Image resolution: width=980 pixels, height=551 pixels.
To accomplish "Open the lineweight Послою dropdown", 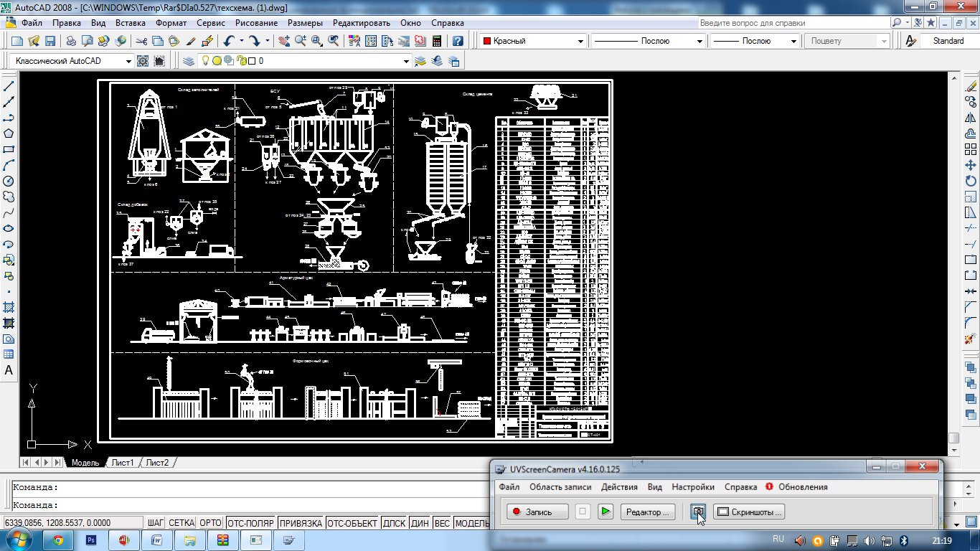I will 793,41.
